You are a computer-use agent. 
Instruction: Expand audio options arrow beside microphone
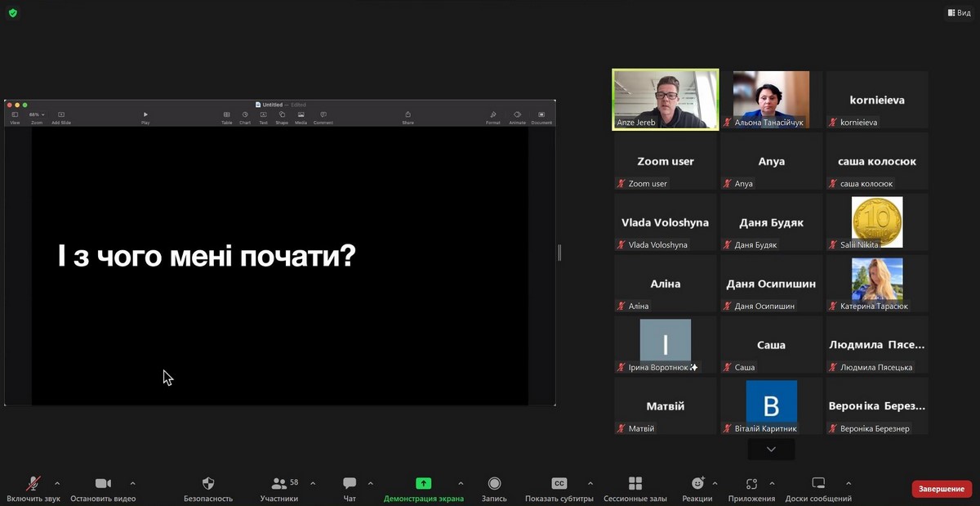[56, 483]
